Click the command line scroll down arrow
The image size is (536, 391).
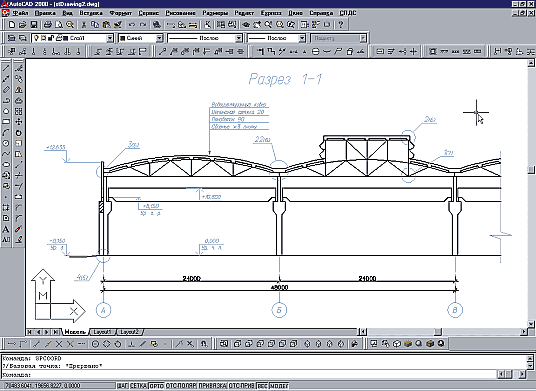click(x=531, y=366)
